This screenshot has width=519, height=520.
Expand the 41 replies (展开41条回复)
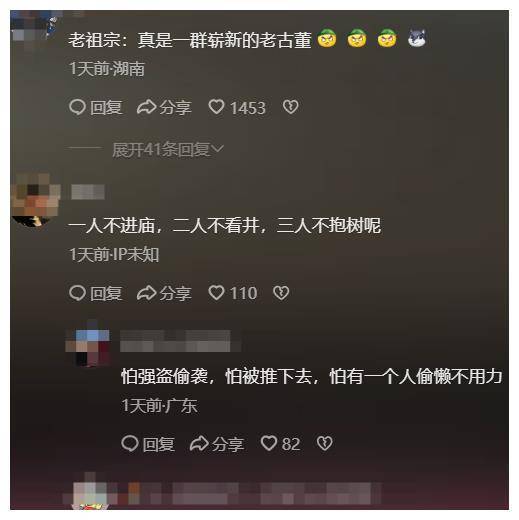(168, 149)
